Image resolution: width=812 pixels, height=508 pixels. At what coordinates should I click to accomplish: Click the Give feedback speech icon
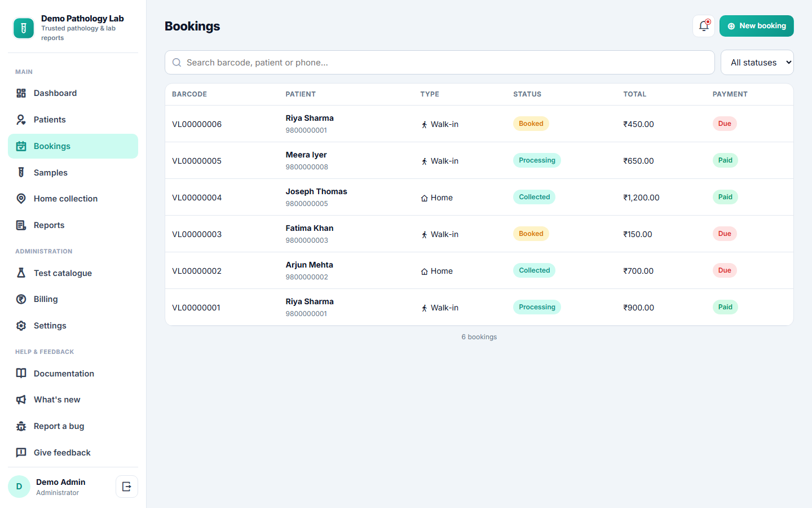pyautogui.click(x=21, y=453)
